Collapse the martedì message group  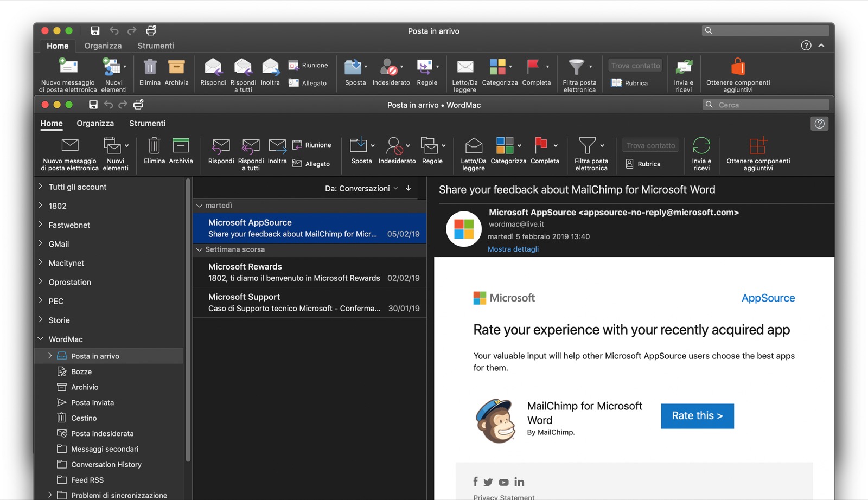199,206
